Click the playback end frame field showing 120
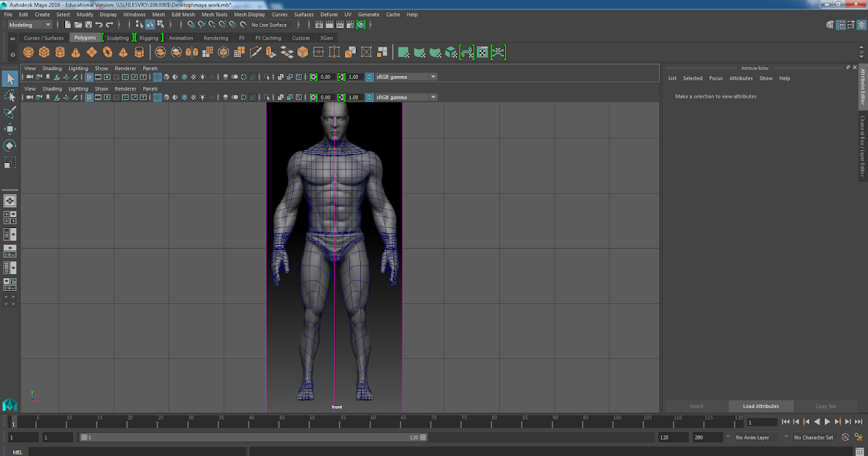This screenshot has width=868, height=456. coord(671,437)
